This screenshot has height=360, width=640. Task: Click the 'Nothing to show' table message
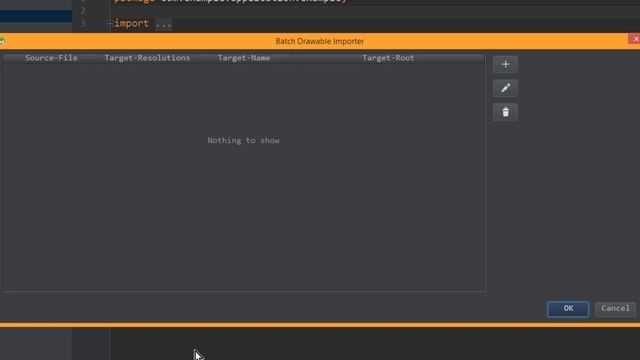[243, 140]
